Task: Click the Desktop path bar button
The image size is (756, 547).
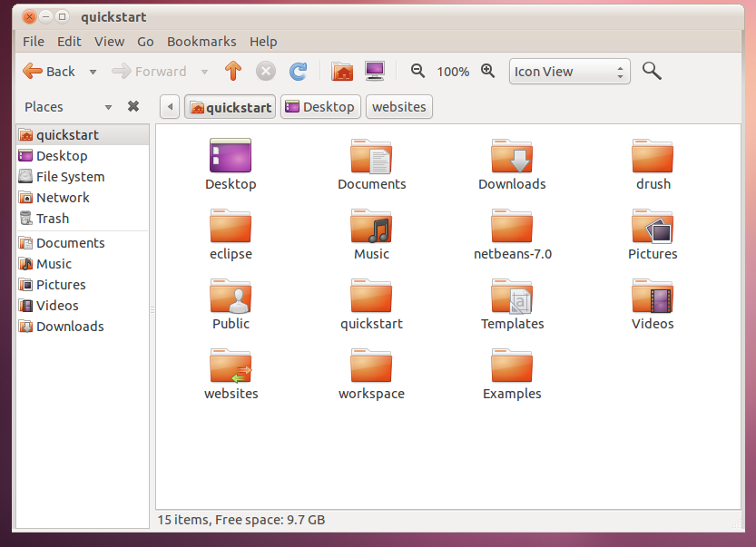Action: coord(320,106)
